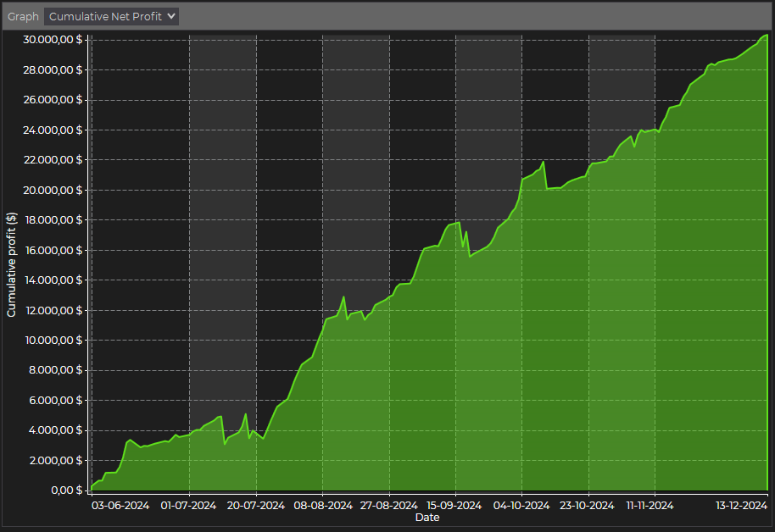775x532 pixels.
Task: Click the profit curve's final peak at top right
Action: [765, 36]
